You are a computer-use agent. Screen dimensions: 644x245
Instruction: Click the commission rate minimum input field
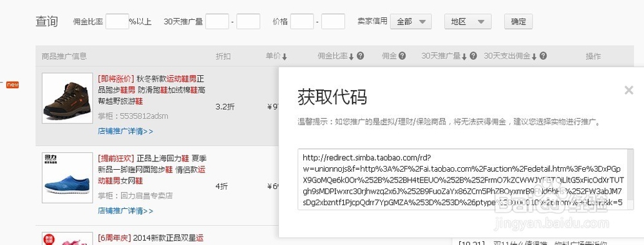[117, 21]
